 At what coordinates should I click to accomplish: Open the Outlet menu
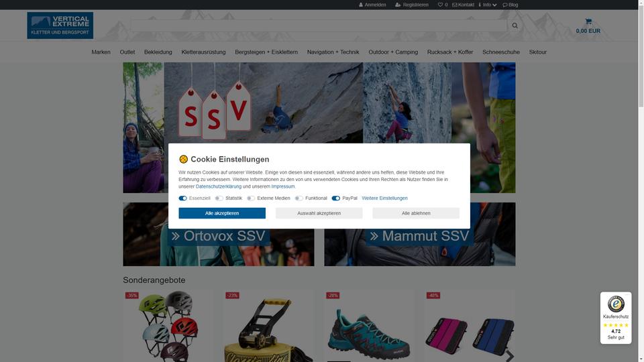pos(127,52)
